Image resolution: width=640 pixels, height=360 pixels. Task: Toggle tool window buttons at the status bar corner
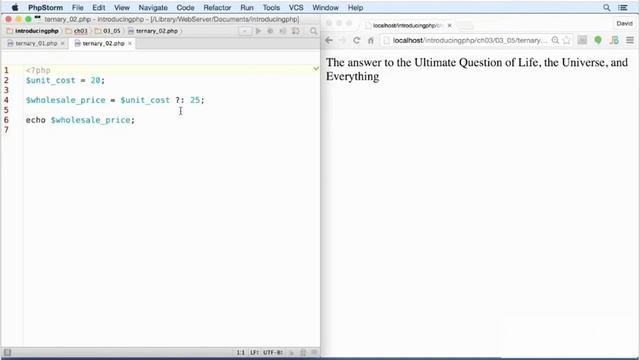click(x=7, y=352)
